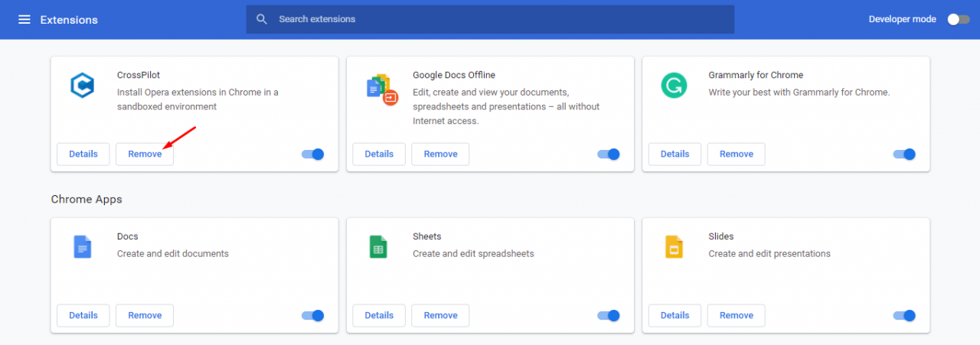Disable the CrossPilot extension toggle

[x=313, y=155]
